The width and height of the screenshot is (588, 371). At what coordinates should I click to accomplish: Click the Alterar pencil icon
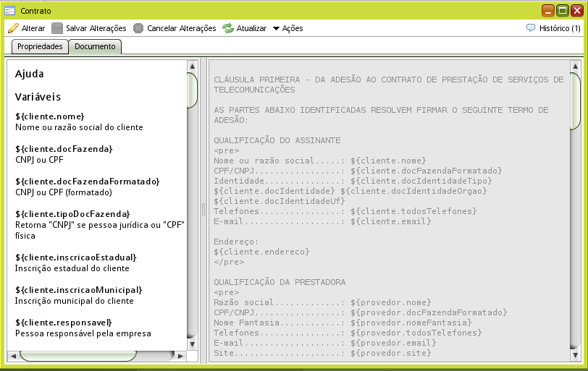[13, 28]
